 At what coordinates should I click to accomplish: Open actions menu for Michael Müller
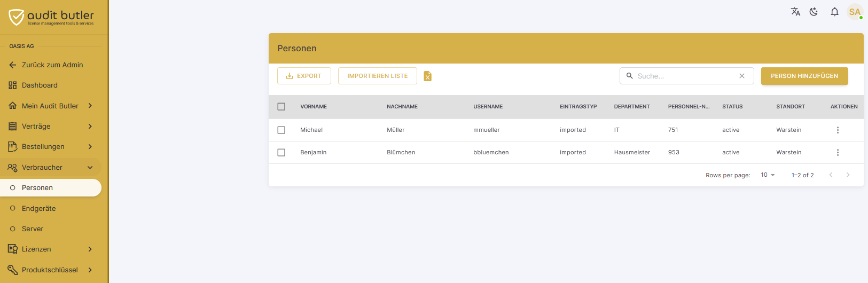[838, 130]
